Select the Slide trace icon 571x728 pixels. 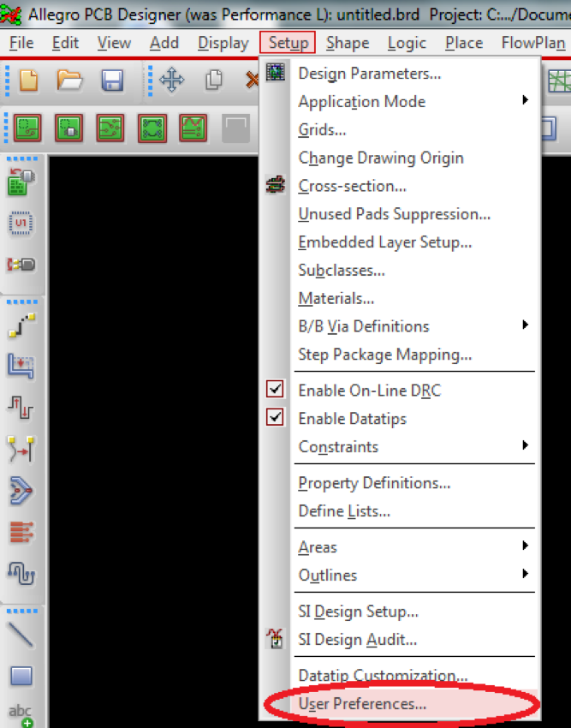tap(21, 367)
